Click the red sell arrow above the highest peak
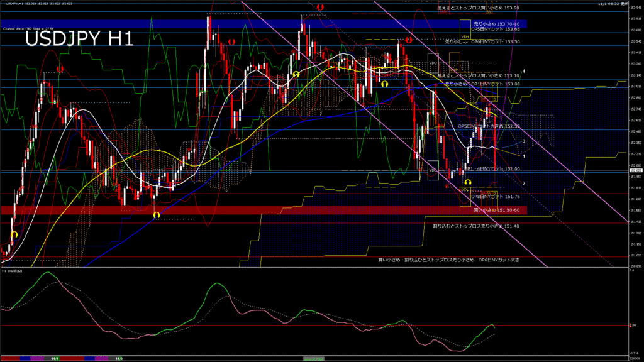Viewport: 644px width, 362px height. tap(321, 7)
